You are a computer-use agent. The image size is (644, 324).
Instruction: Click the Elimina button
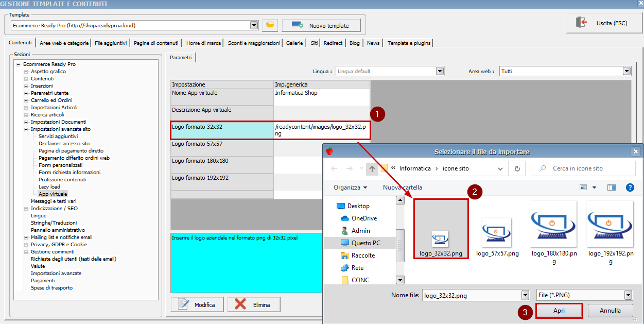(x=254, y=304)
